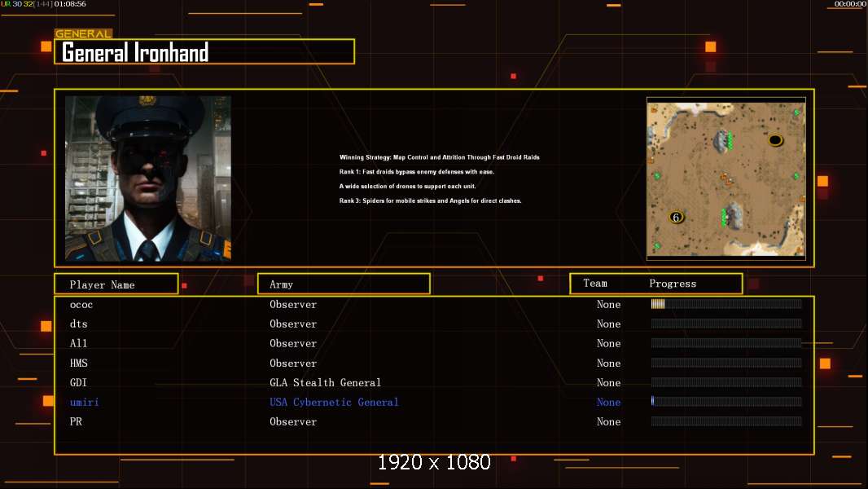Click the Rank 1 fast droids line
Image resolution: width=868 pixels, height=489 pixels.
[x=417, y=172]
